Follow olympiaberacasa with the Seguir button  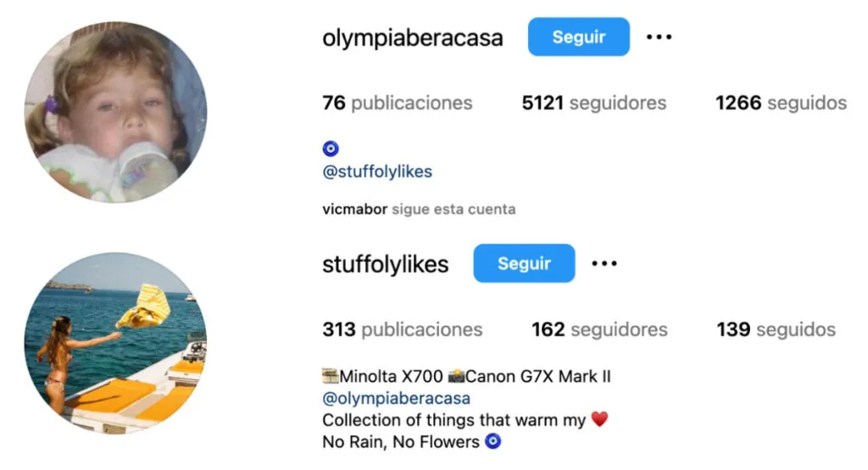[x=578, y=36]
